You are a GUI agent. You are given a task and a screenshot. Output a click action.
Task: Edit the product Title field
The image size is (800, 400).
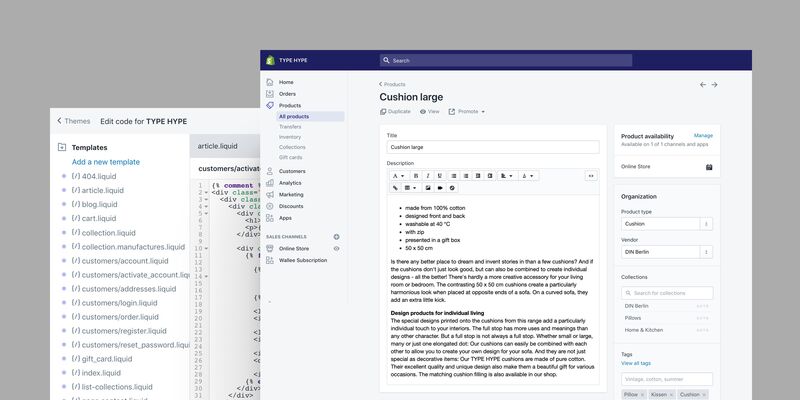tap(493, 147)
